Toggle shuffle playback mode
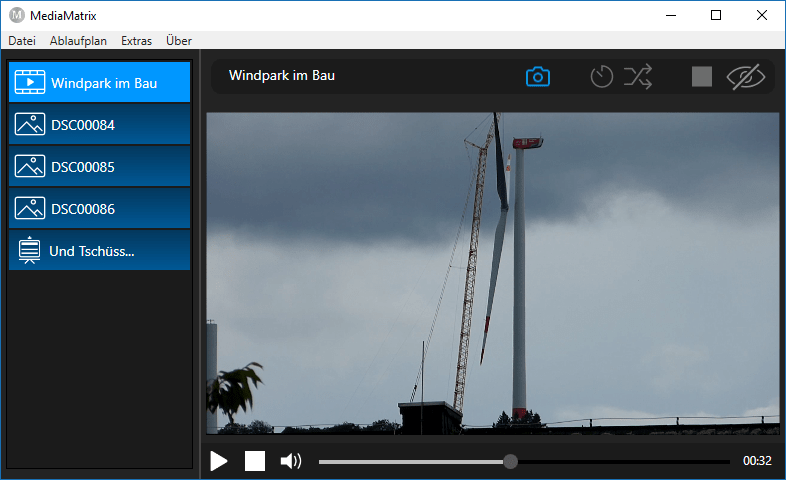Screen dimensions: 786x480 638,77
